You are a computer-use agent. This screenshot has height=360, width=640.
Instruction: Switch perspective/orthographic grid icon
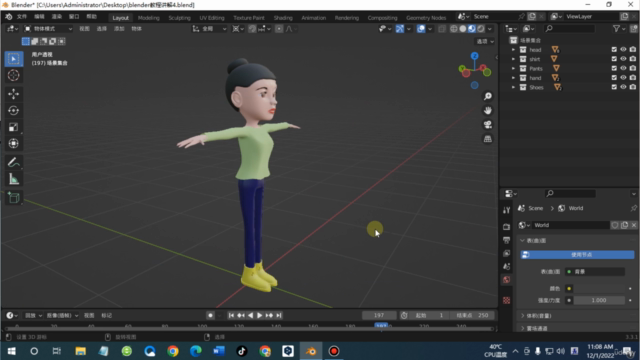pos(488,139)
